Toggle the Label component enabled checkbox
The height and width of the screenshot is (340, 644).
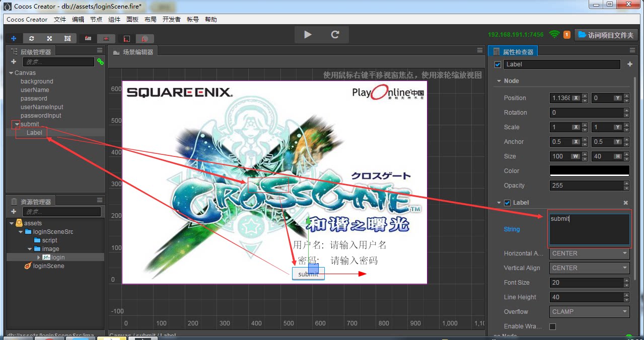tap(507, 203)
